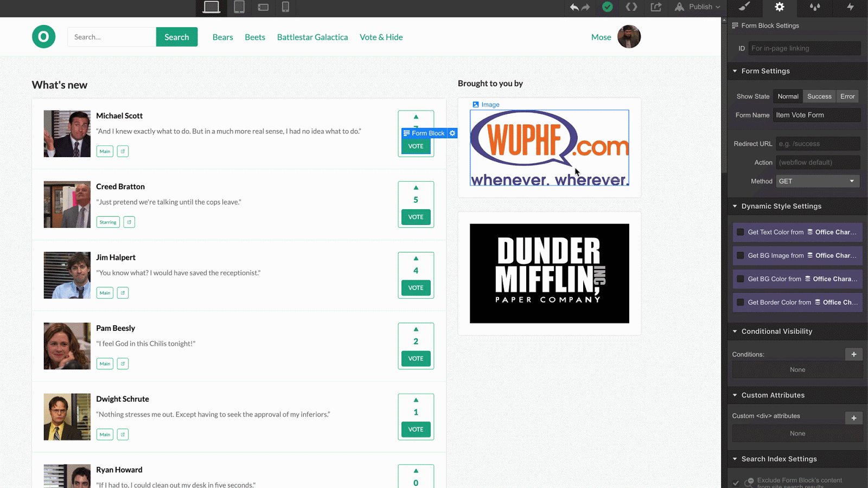Switch to tablet viewport icon
This screenshot has width=868, height=488.
tap(239, 7)
